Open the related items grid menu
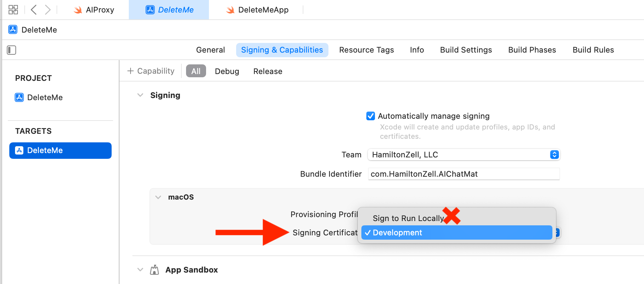 (13, 10)
